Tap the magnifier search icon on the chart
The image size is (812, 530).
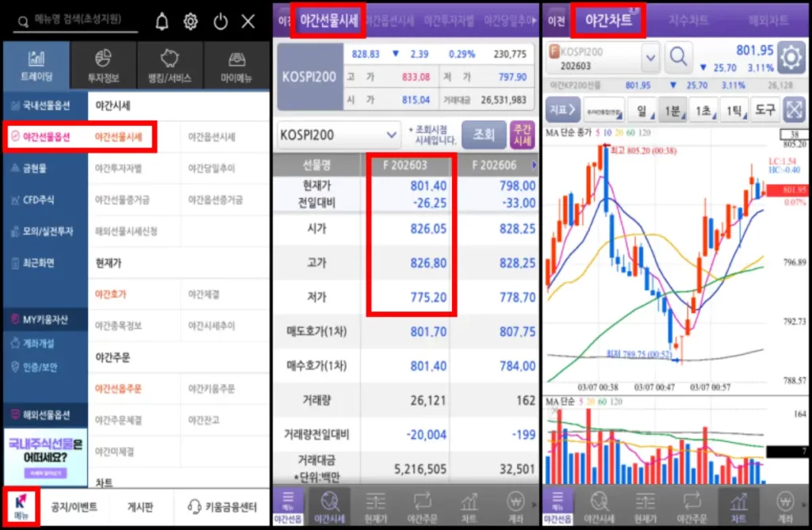pyautogui.click(x=679, y=56)
